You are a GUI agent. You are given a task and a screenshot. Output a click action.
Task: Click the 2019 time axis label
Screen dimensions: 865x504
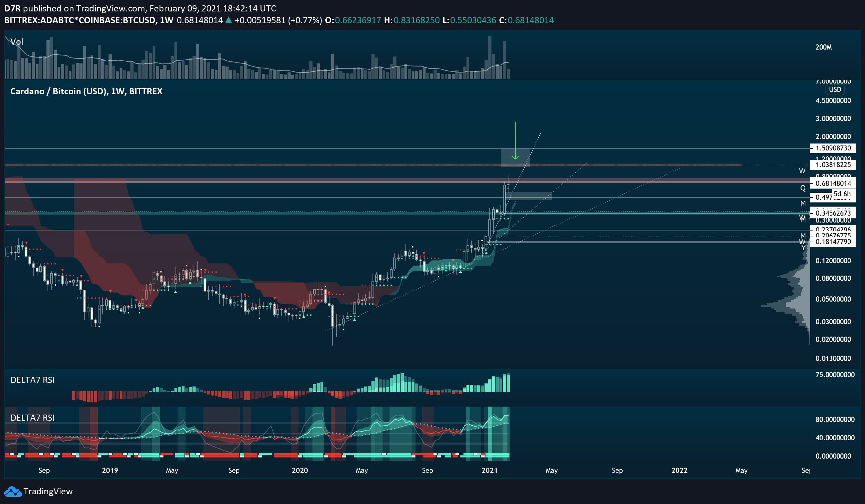(110, 470)
